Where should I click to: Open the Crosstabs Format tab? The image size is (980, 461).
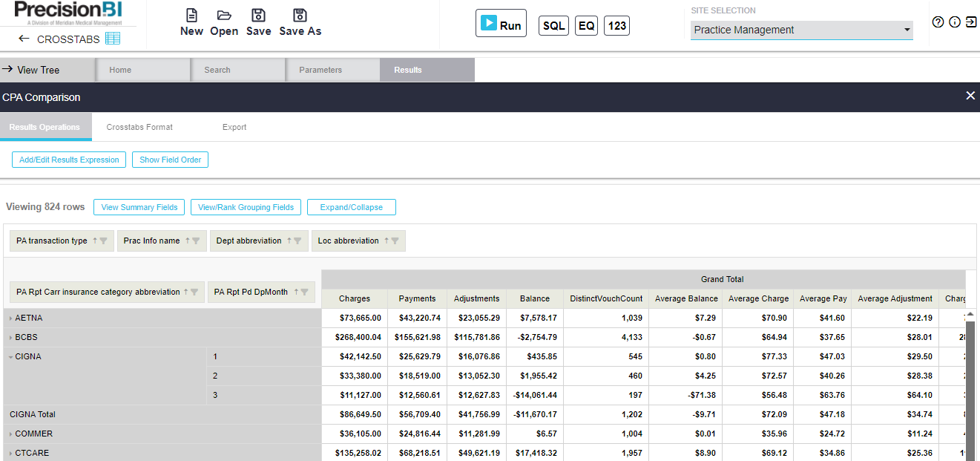click(139, 127)
